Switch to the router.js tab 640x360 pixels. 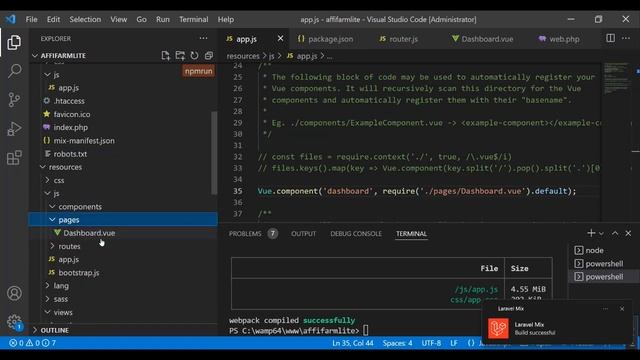(398, 39)
